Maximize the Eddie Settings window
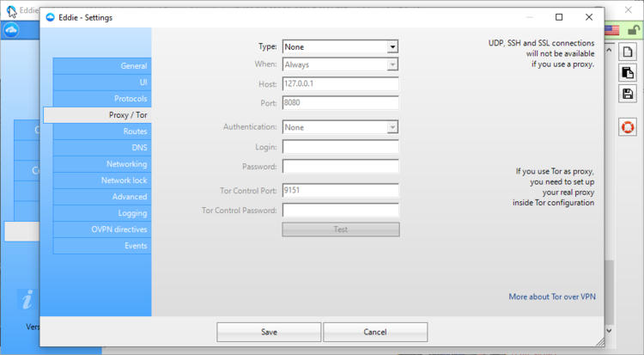Viewport: 644px width, 355px height. (559, 17)
